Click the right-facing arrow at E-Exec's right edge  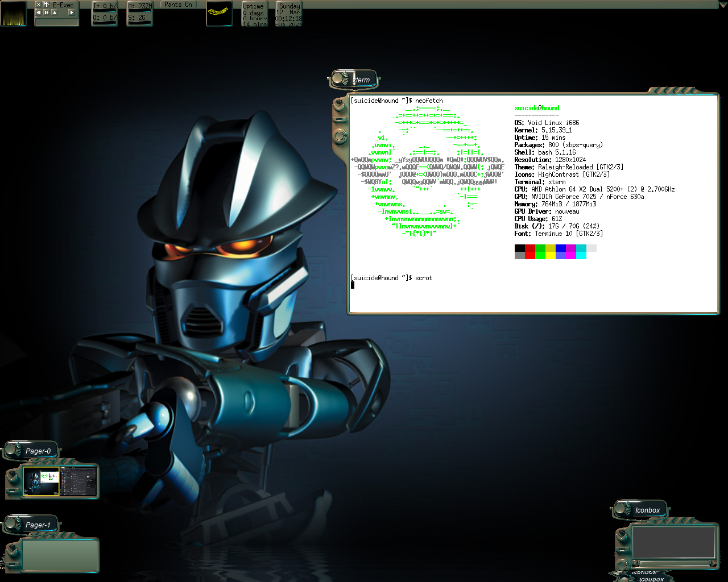[x=71, y=12]
